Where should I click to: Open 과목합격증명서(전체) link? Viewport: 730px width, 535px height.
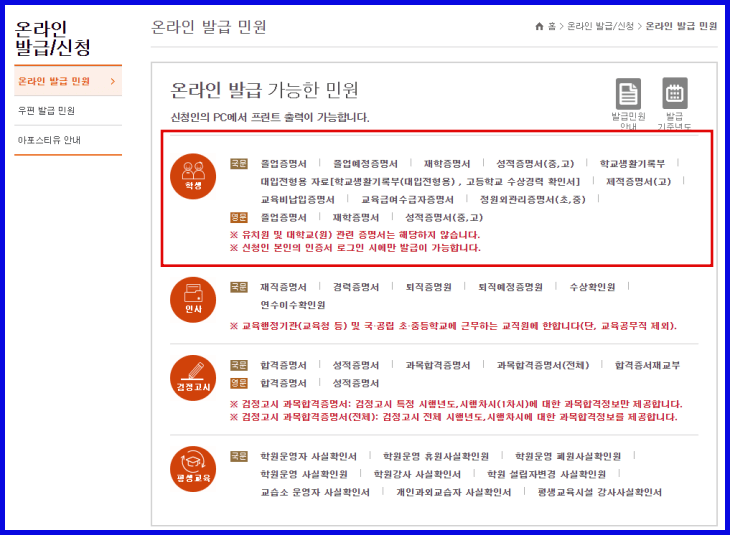542,365
